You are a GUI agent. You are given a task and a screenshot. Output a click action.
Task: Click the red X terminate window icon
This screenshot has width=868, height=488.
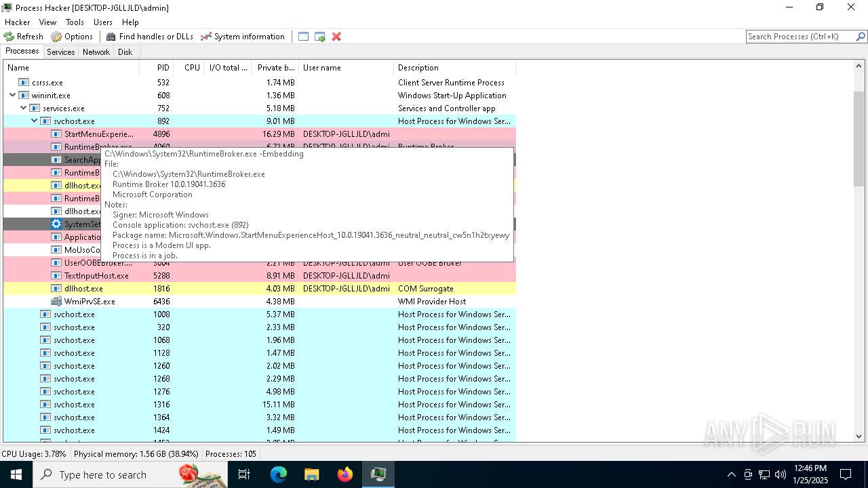coord(336,37)
